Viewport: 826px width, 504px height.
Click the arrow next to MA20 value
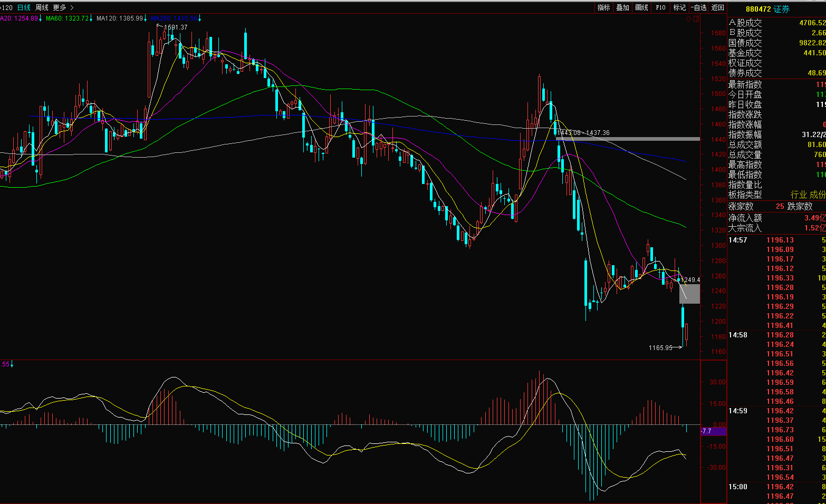point(41,18)
